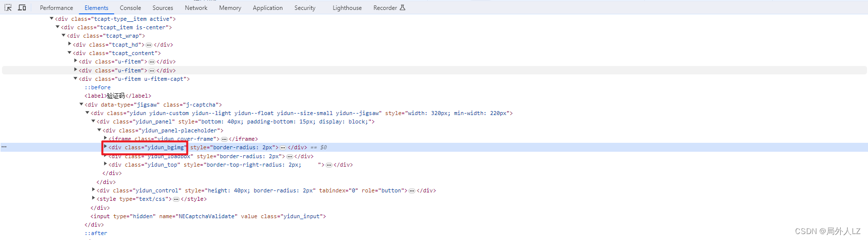The height and width of the screenshot is (240, 868).
Task: Expand ellipsis badge in style text/css row
Action: [x=176, y=199]
